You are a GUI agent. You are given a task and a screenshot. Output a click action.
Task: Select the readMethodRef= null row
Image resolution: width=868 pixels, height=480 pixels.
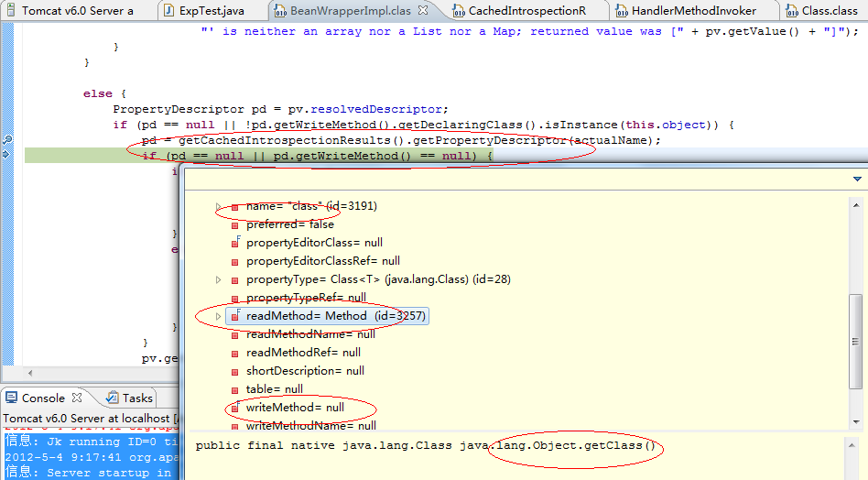303,353
